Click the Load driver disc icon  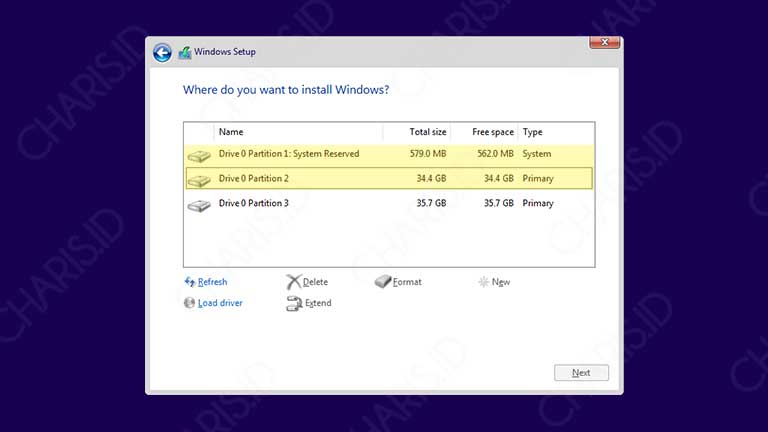189,303
